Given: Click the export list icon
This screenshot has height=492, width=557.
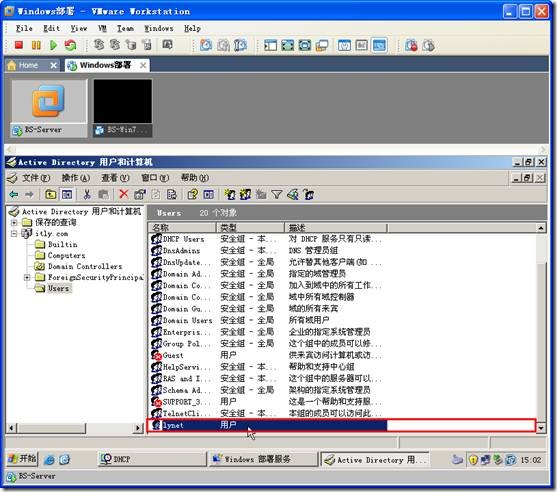Looking at the screenshot, I should (172, 194).
